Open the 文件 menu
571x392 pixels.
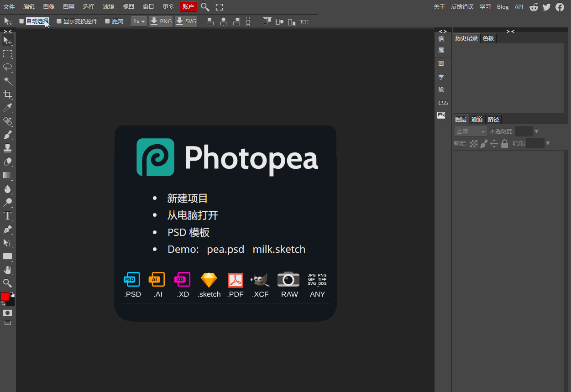pyautogui.click(x=9, y=7)
